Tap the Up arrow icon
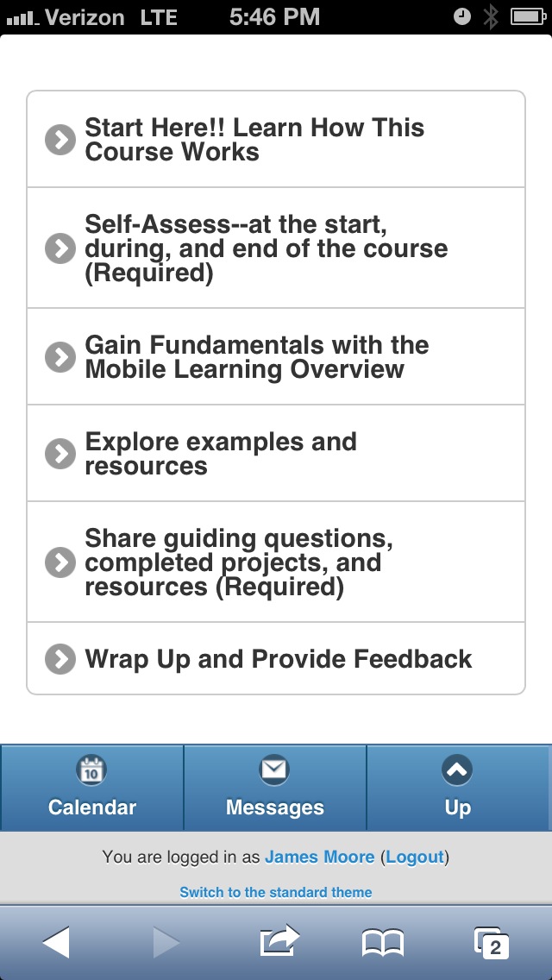This screenshot has height=980, width=552. pyautogui.click(x=457, y=770)
